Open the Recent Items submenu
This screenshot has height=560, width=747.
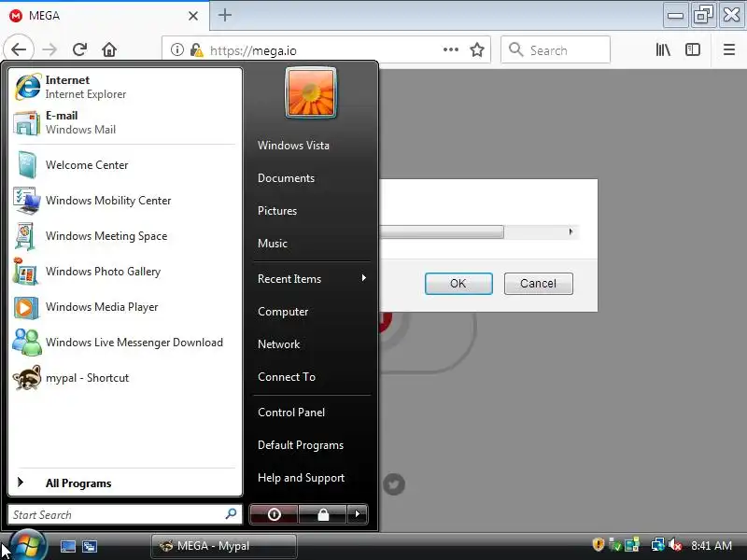(x=312, y=278)
